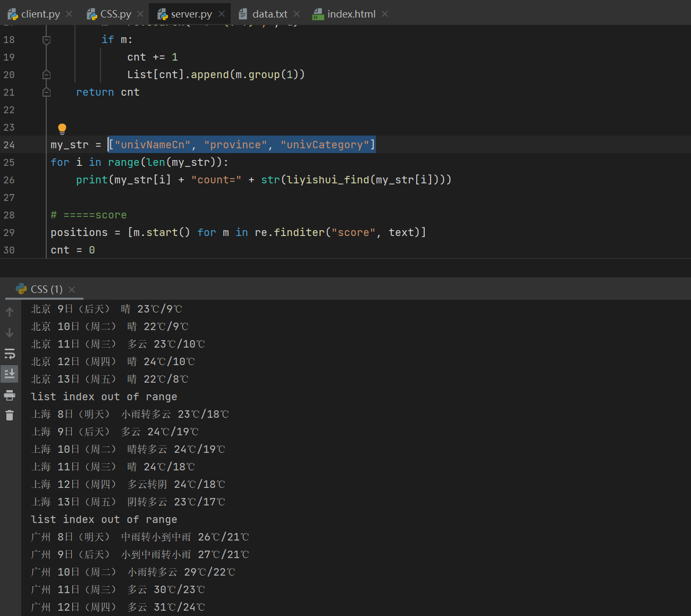The image size is (691, 616).
Task: Toggle fold marker at line 21
Action: coord(46,92)
